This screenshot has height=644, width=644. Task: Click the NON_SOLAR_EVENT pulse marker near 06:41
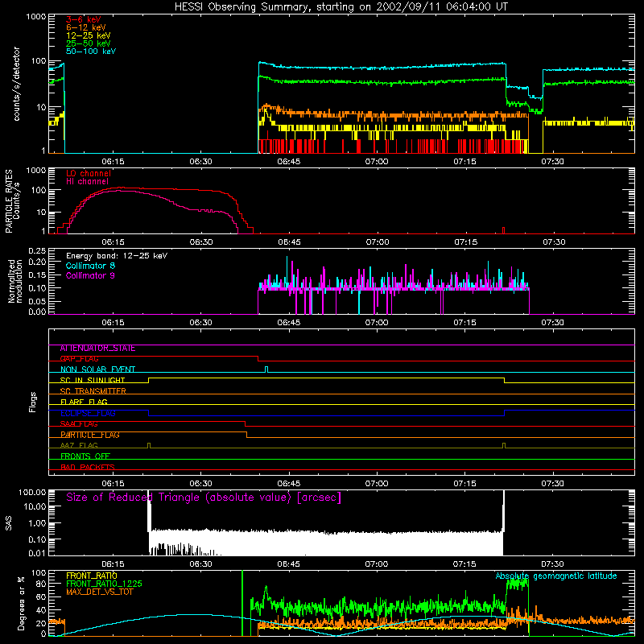(266, 369)
